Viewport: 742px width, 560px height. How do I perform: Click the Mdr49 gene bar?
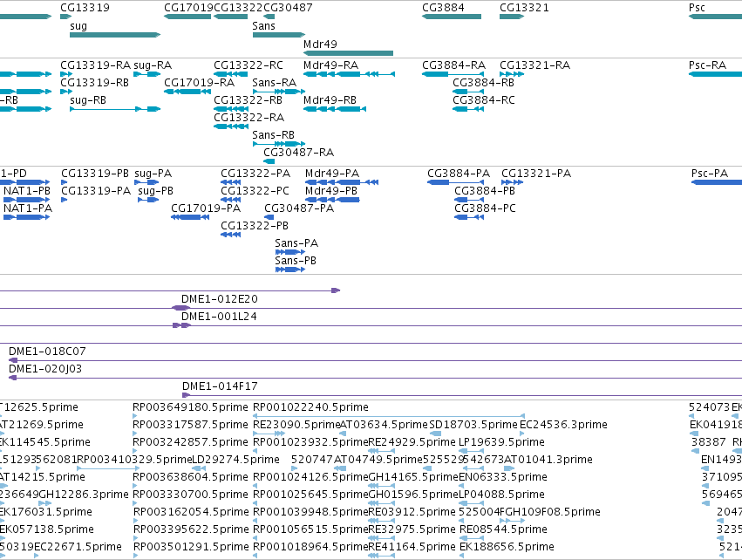tap(348, 53)
